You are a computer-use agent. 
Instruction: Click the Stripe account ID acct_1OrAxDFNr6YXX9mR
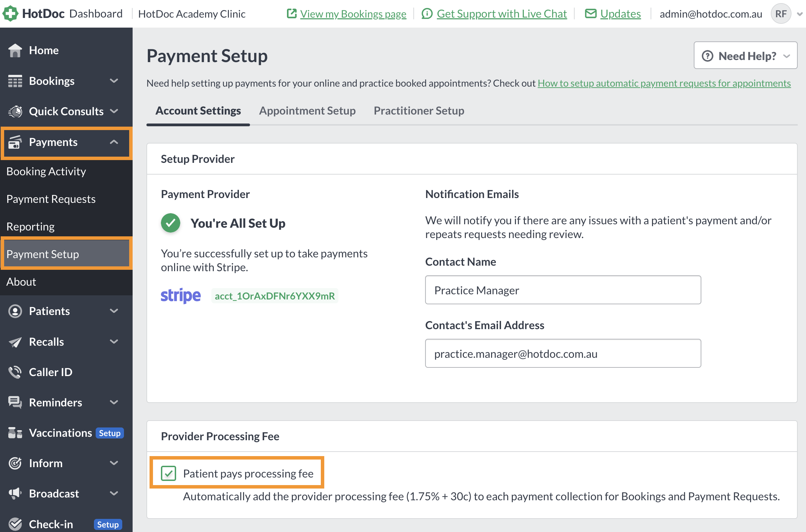click(x=275, y=296)
